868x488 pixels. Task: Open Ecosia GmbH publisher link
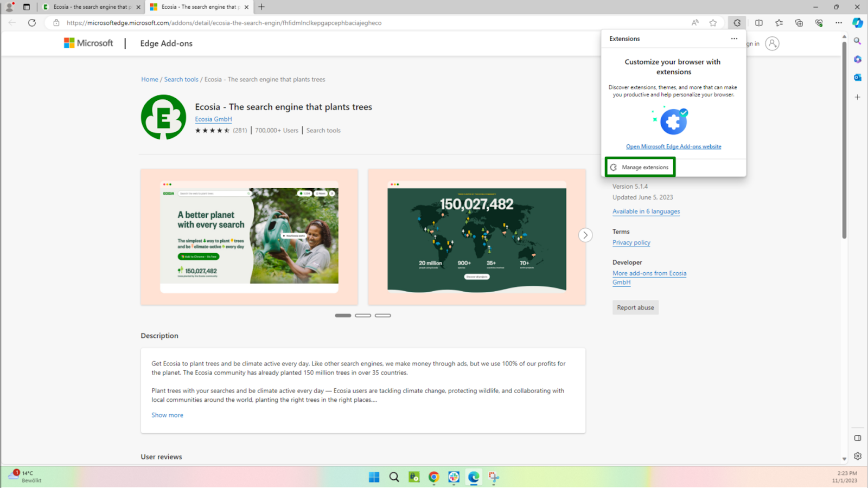click(213, 119)
